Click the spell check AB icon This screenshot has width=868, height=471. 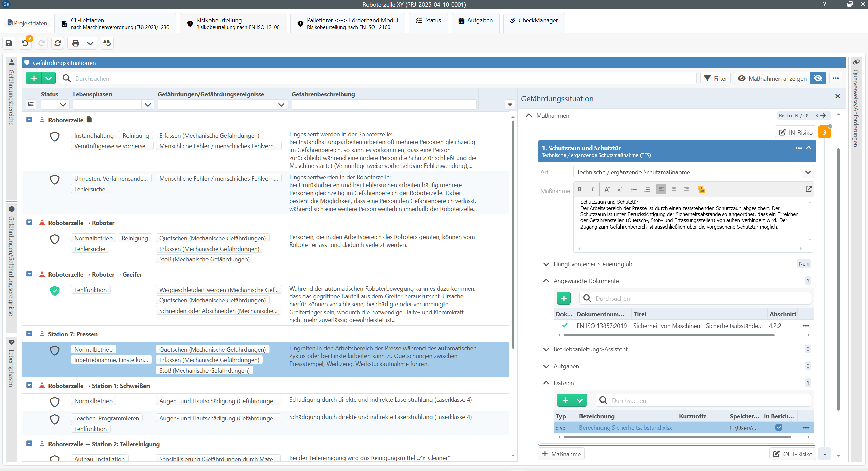click(x=107, y=43)
